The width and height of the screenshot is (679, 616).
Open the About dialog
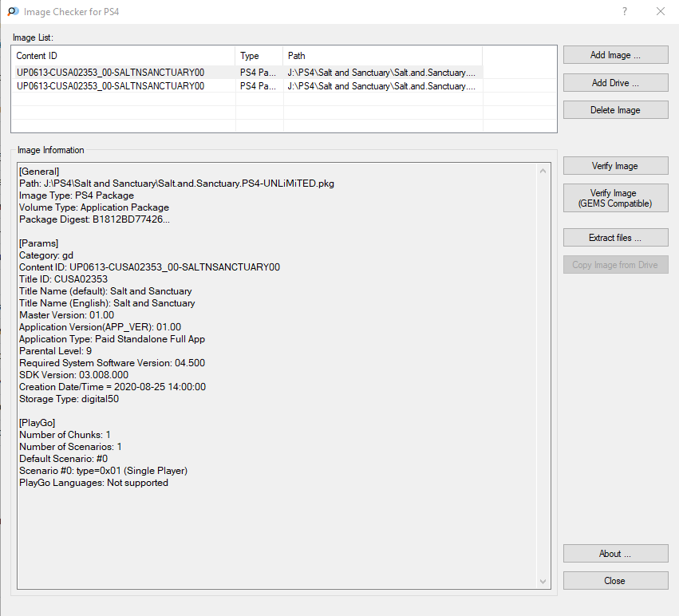pos(615,553)
